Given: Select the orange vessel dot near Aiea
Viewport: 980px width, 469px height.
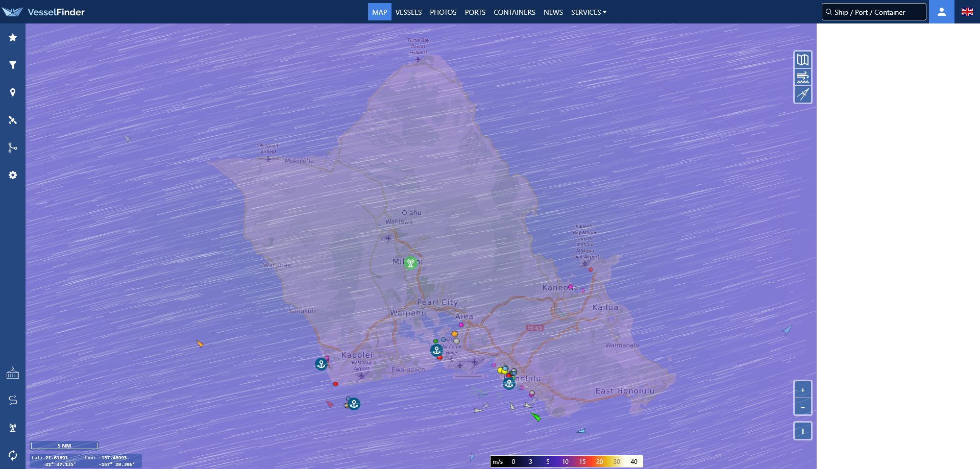Looking at the screenshot, I should (x=454, y=334).
